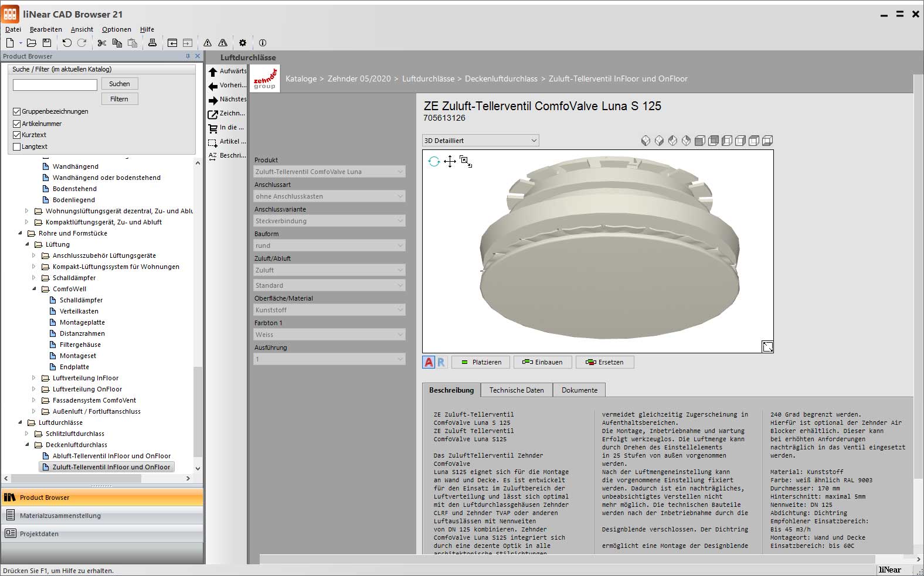Activate the pan tool in the 3D viewer

click(450, 161)
